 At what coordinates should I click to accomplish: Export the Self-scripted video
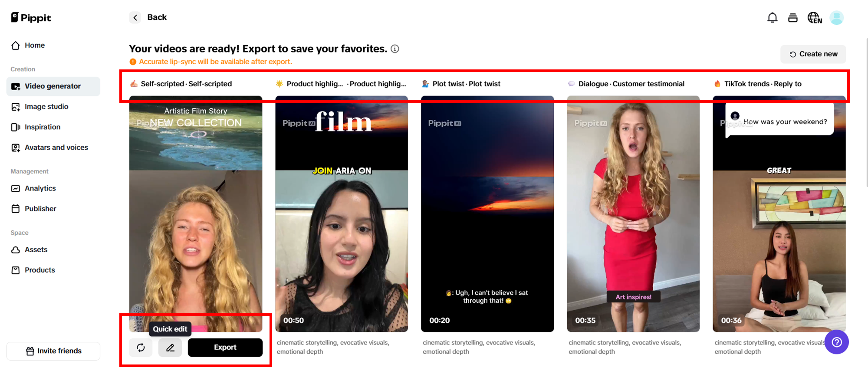coord(225,348)
